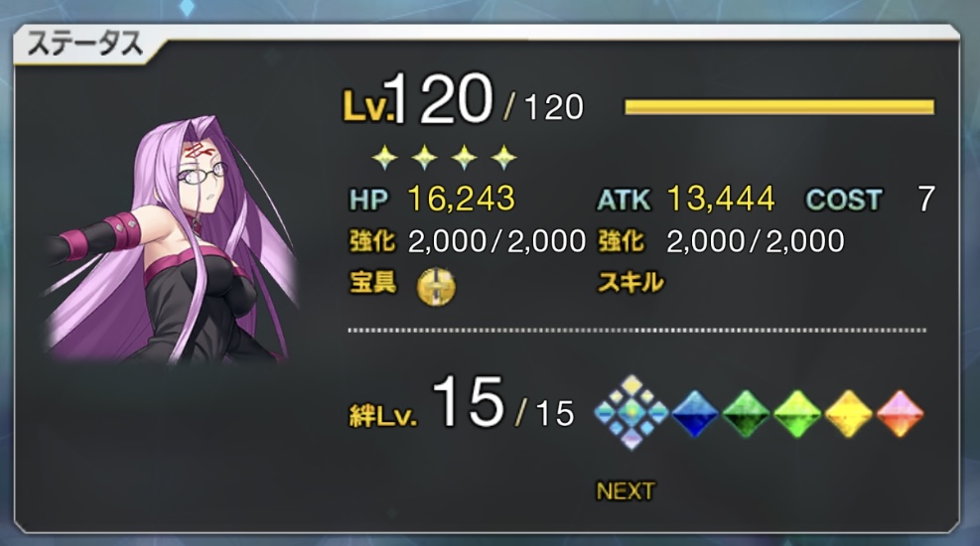Tap the first rarity star
Image resolution: width=980 pixels, height=546 pixels.
385,158
